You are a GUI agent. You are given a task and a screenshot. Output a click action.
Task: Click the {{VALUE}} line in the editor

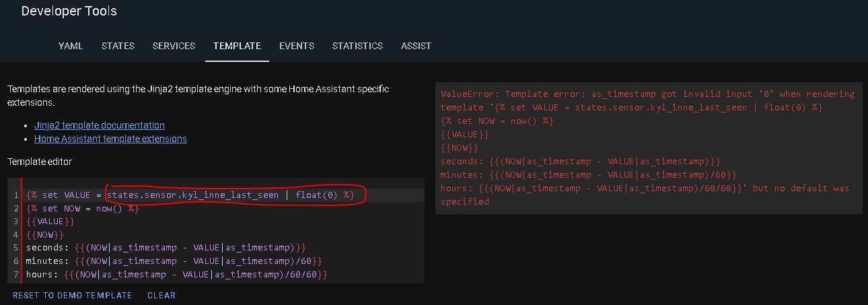pyautogui.click(x=50, y=222)
